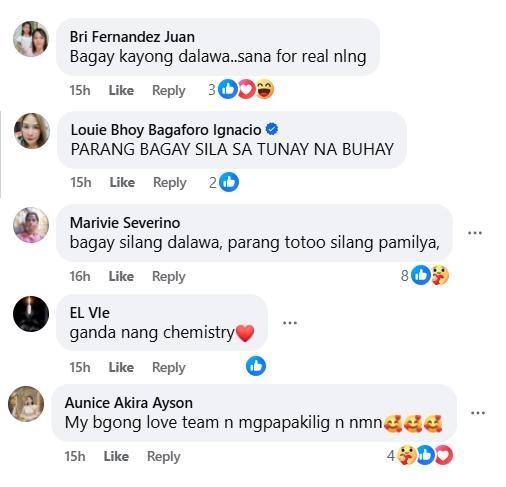Open Marivie Severino's profile picture
The image size is (506, 487).
click(x=31, y=225)
